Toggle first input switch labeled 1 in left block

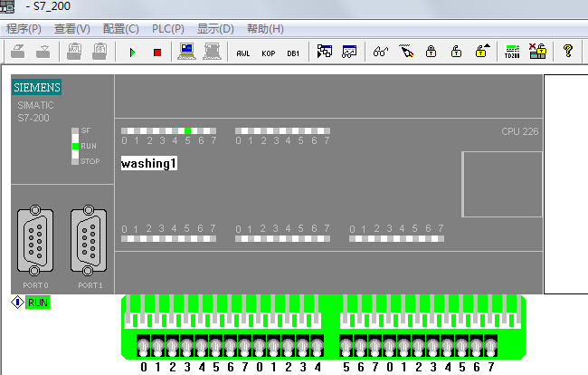pyautogui.click(x=158, y=346)
